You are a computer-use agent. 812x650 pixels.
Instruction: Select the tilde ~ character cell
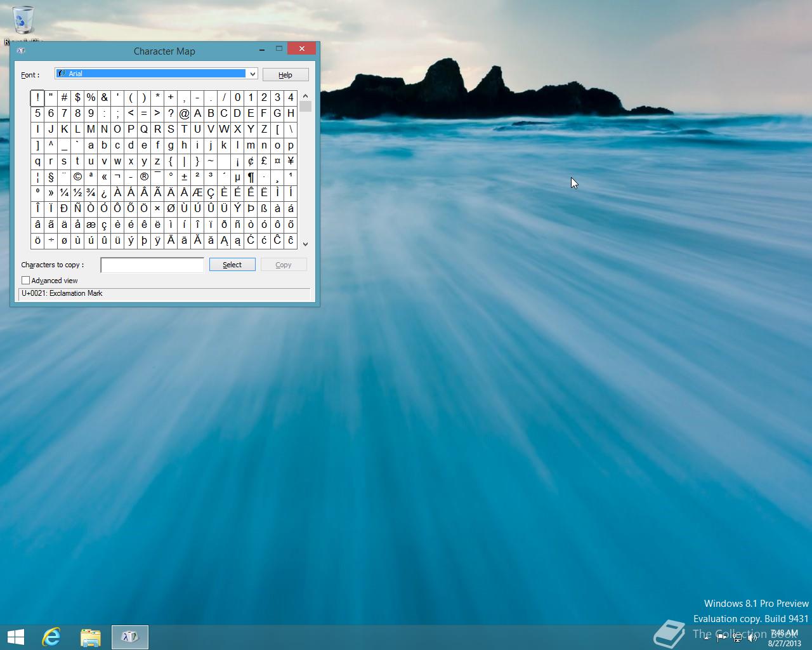click(x=211, y=161)
